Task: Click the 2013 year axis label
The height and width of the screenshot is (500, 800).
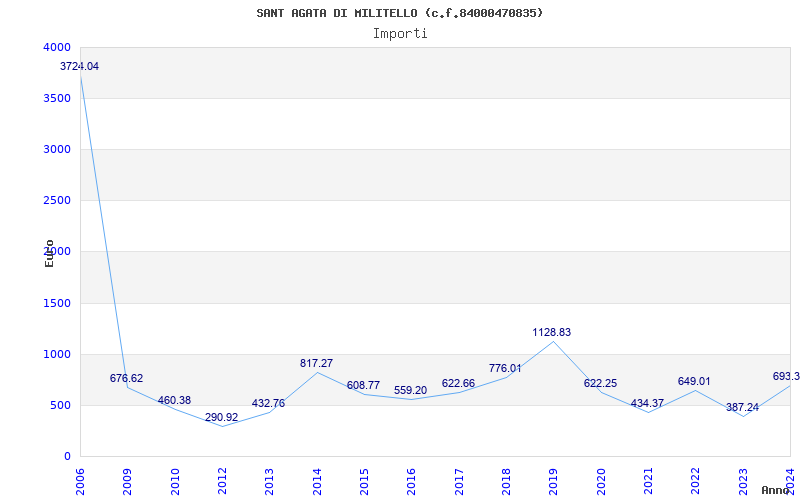Action: (269, 482)
